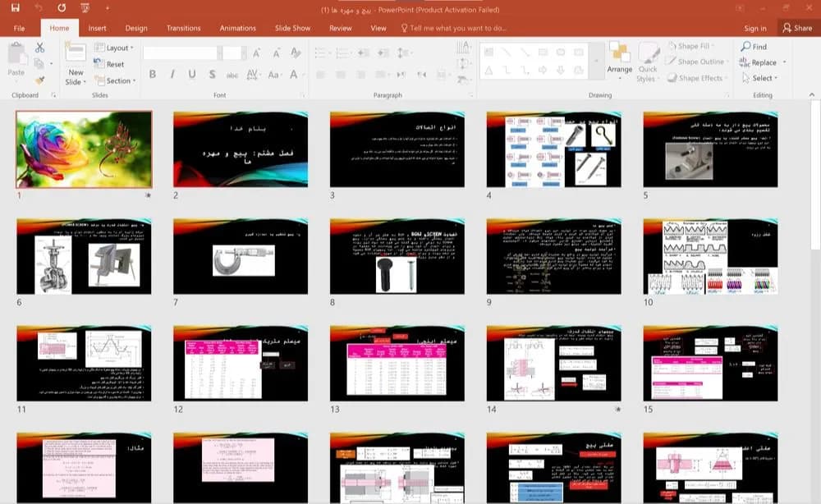Click the Replace button

[763, 62]
